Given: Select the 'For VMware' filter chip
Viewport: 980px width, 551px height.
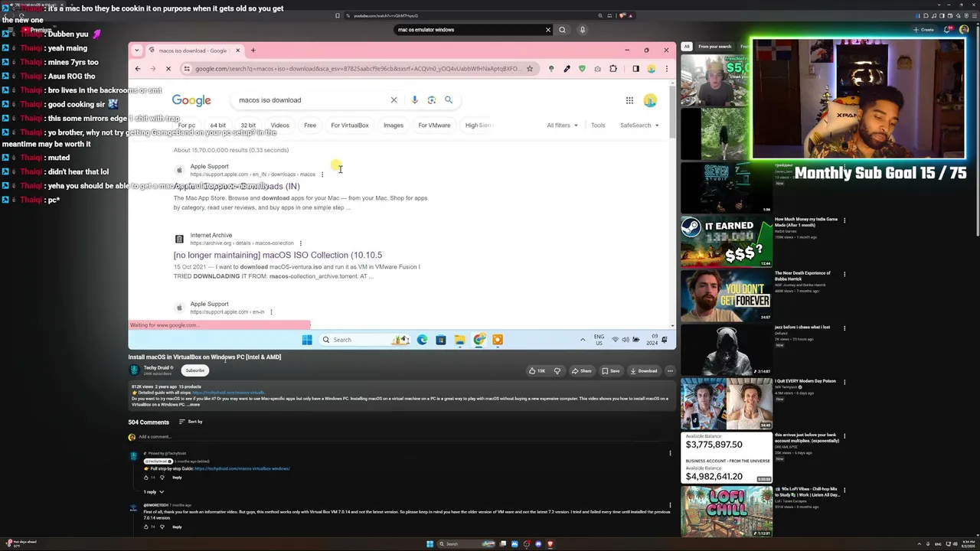Looking at the screenshot, I should [x=434, y=126].
